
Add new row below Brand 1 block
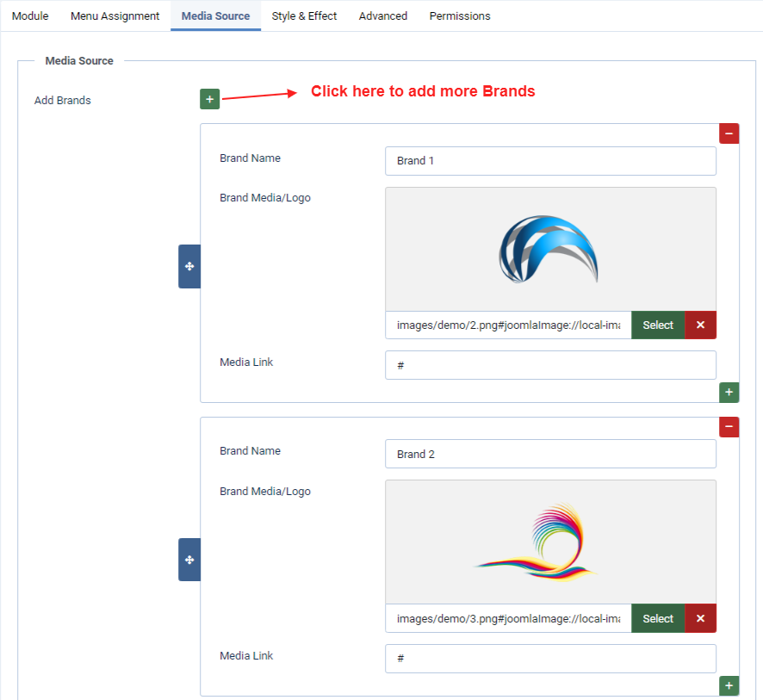click(729, 393)
